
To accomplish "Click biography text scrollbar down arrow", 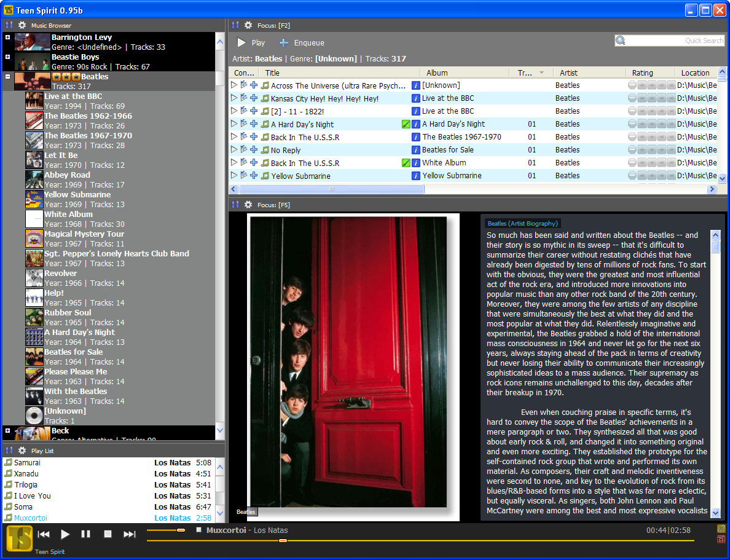I will tap(716, 513).
